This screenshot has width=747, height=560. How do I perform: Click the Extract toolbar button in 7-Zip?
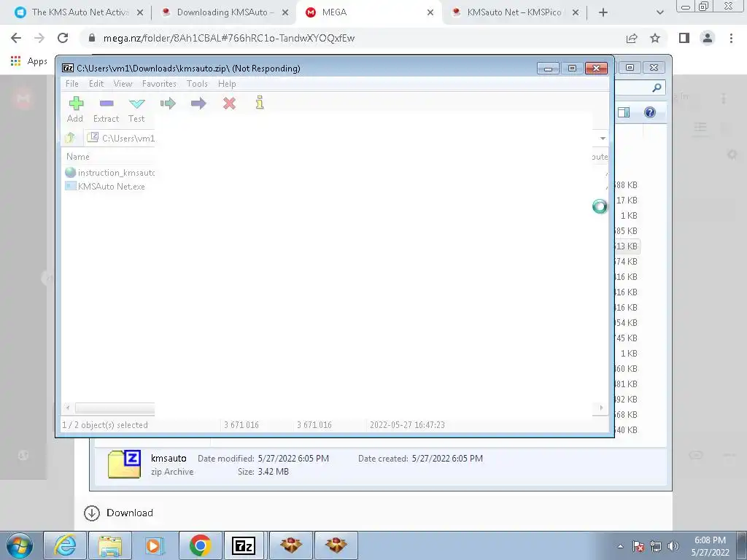click(x=107, y=109)
